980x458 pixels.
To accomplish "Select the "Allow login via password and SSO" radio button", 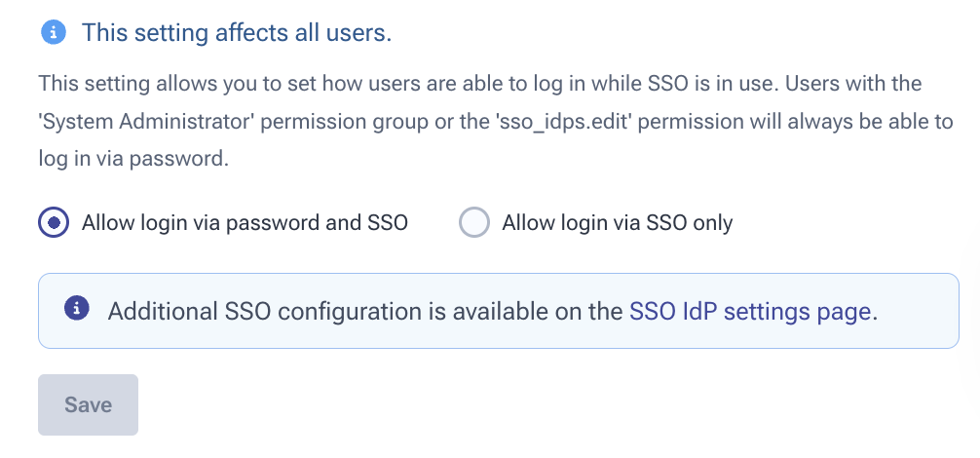I will 55,223.
